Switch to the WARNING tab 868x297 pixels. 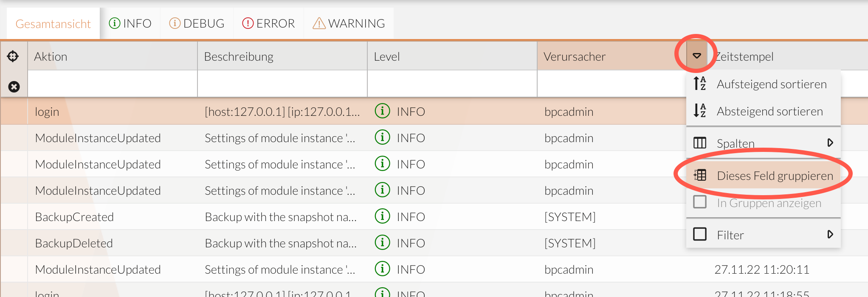349,23
